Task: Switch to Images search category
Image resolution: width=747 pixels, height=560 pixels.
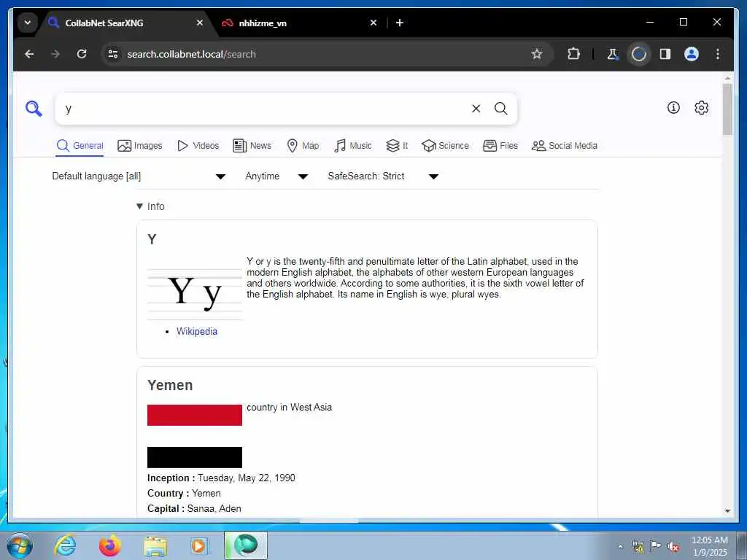Action: coord(139,146)
